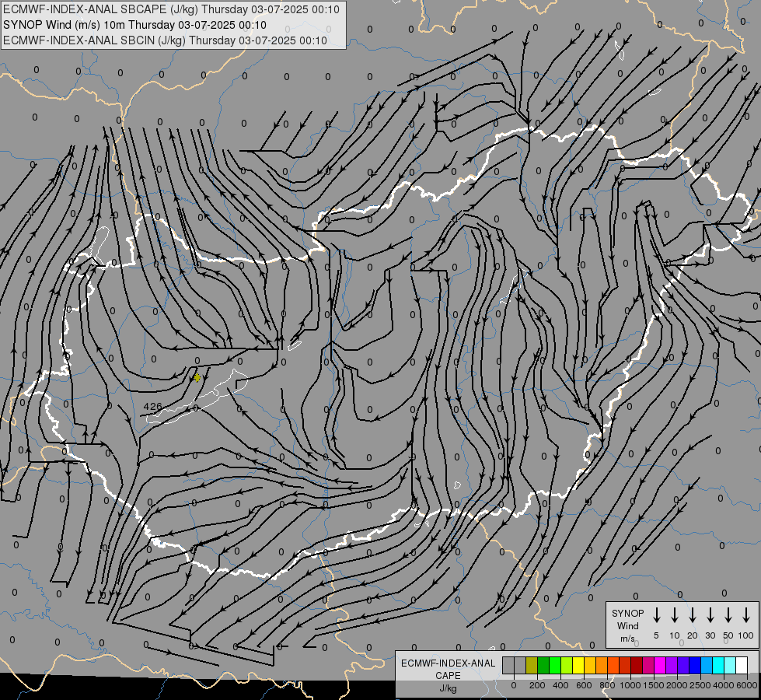The width and height of the screenshot is (761, 700).
Task: Pick the bright green CAPE swatch before 400
Action: click(555, 665)
